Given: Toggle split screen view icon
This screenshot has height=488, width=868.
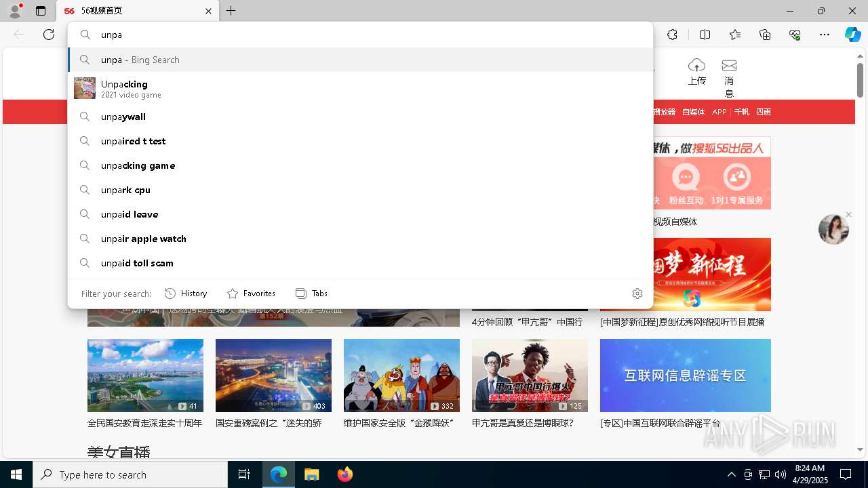Looking at the screenshot, I should (705, 35).
